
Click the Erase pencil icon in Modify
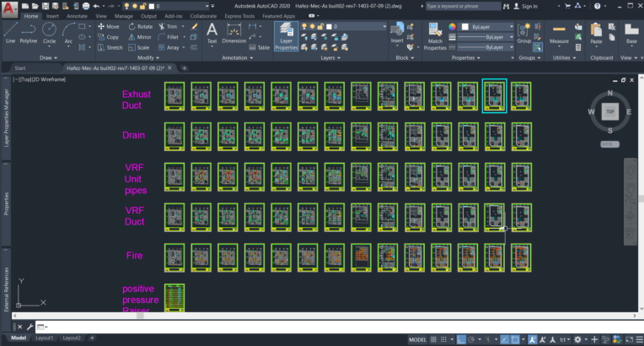coord(194,26)
